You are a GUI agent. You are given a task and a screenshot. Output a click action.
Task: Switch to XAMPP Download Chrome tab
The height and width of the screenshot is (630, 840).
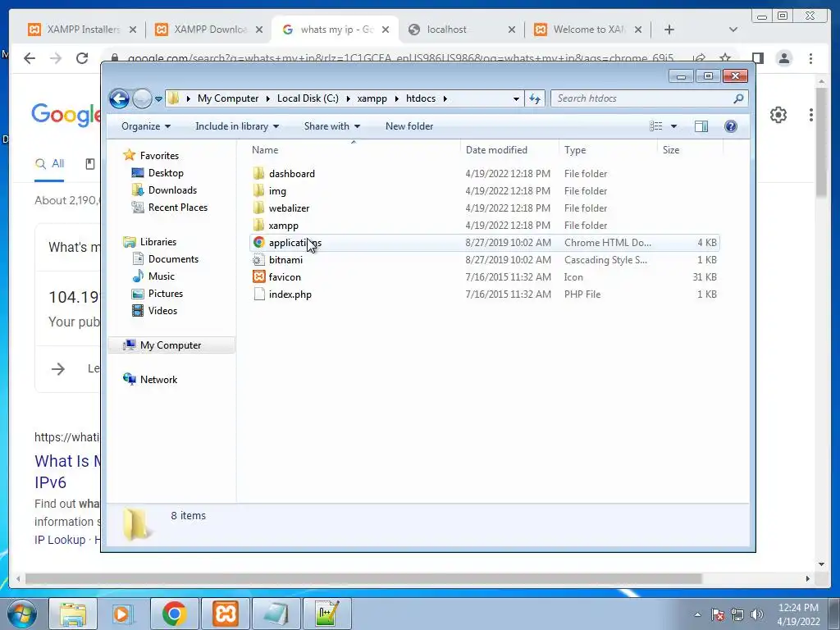pyautogui.click(x=210, y=30)
